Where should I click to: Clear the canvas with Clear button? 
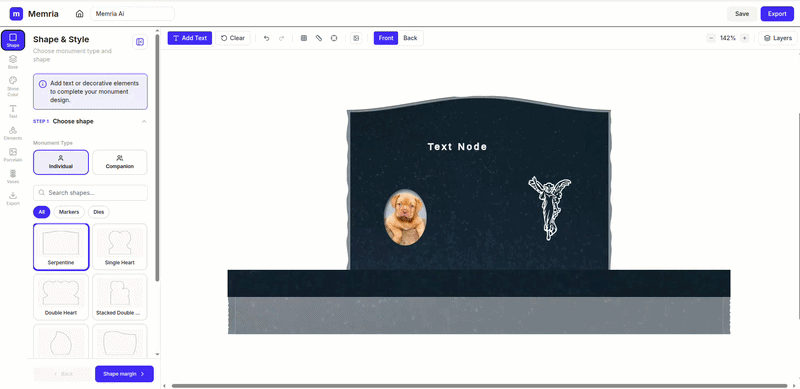(x=233, y=38)
